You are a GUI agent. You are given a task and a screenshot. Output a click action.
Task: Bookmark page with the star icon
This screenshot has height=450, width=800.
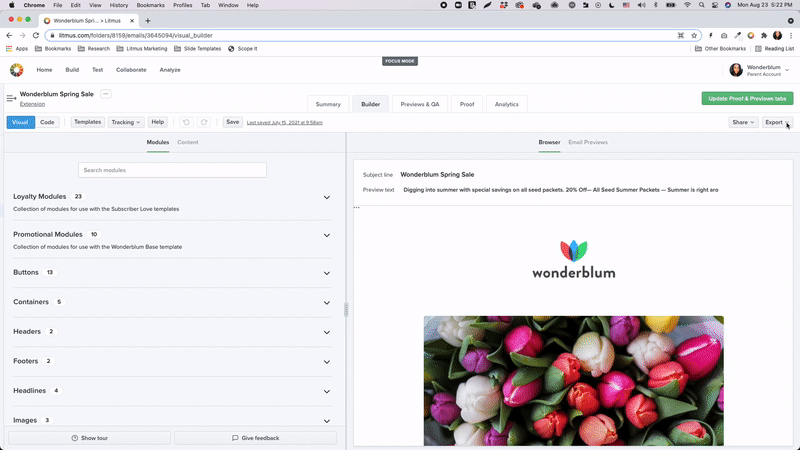point(694,35)
